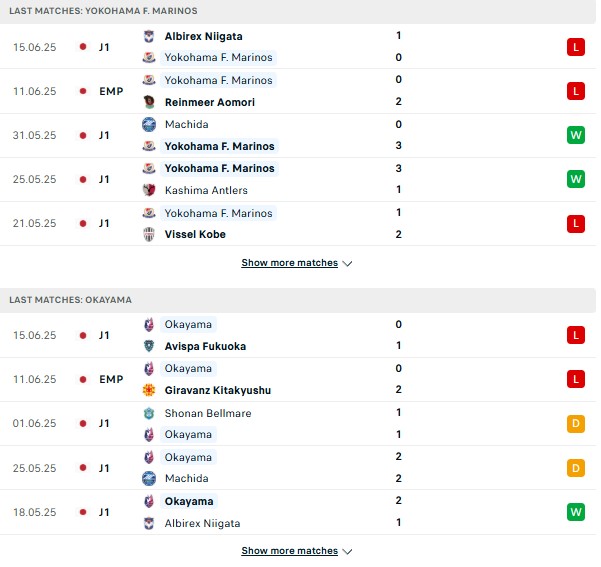Click Albirex Niigata crest in 18.05.25 match
The width and height of the screenshot is (601, 567).
149,523
